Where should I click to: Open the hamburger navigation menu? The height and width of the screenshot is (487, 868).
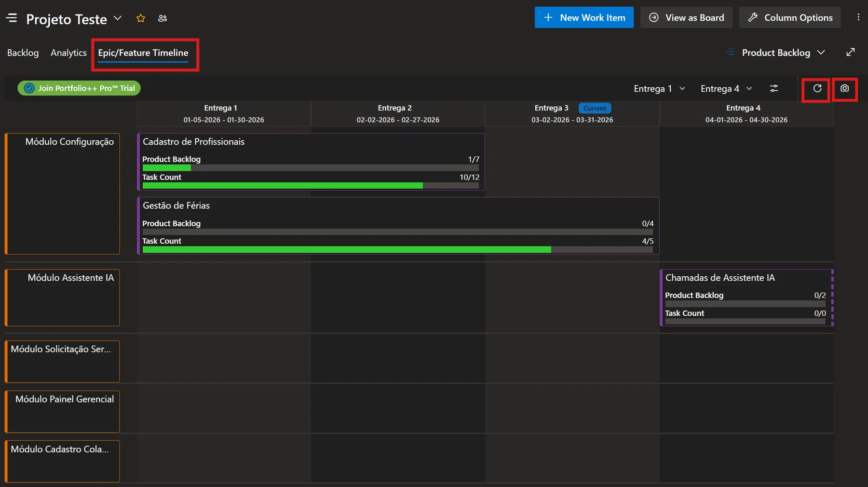12,18
